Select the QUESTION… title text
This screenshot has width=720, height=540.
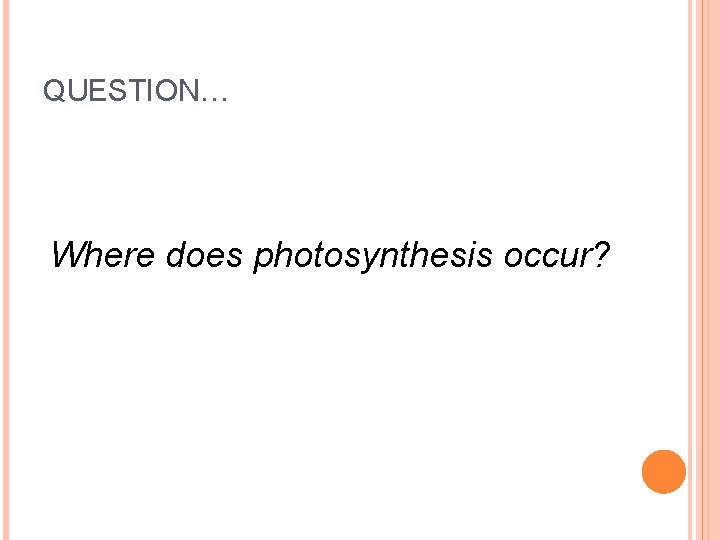click(136, 92)
